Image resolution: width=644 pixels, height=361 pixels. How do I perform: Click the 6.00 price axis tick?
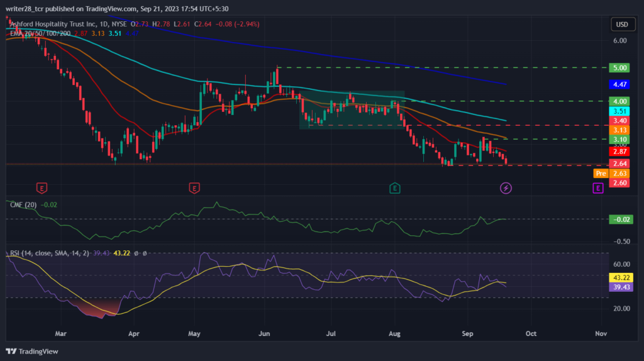pyautogui.click(x=619, y=41)
